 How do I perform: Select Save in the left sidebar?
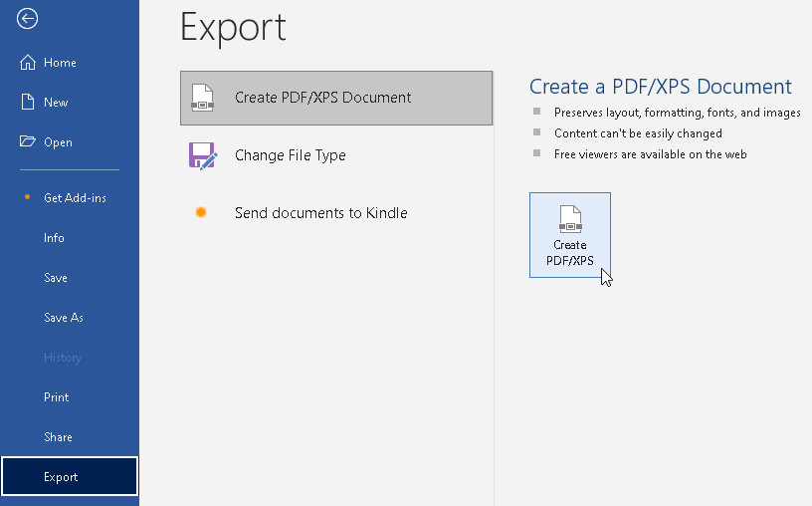(56, 278)
